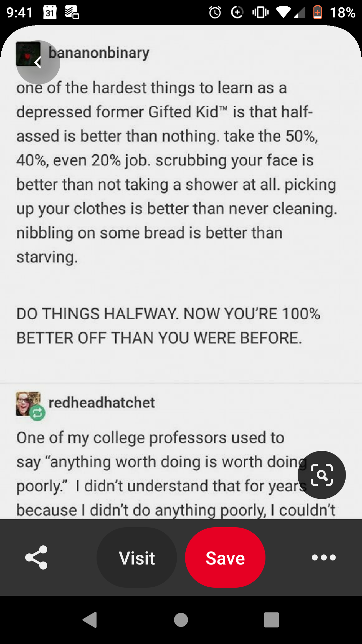362x644 pixels.
Task: Click the Visit button
Action: click(137, 557)
